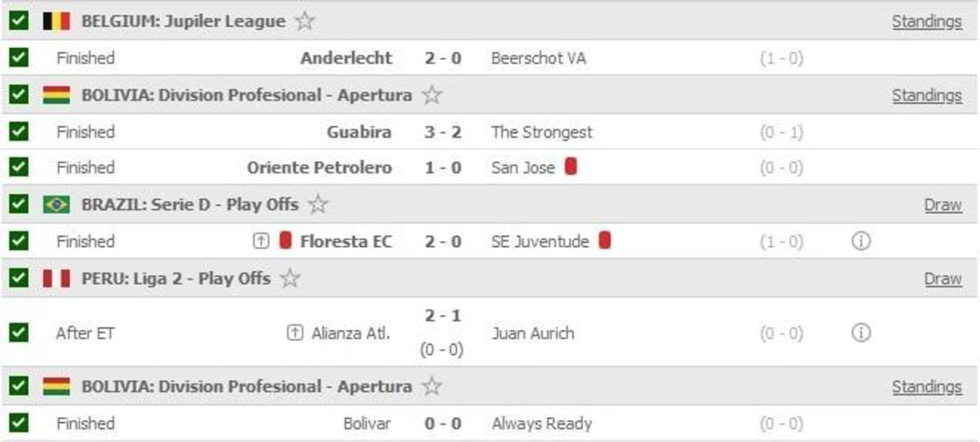Viewport: 980px width, 442px height.
Task: Click the info icon for Floresta EC match
Action: [x=861, y=241]
